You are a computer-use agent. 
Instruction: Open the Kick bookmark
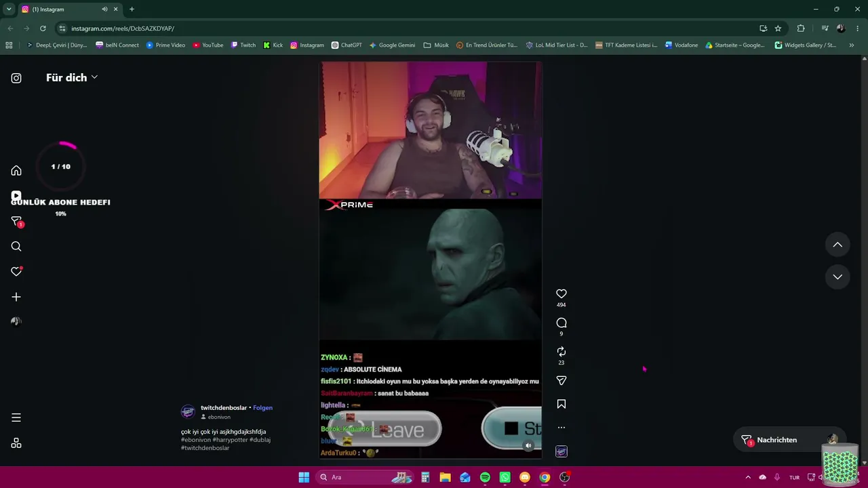pos(273,45)
